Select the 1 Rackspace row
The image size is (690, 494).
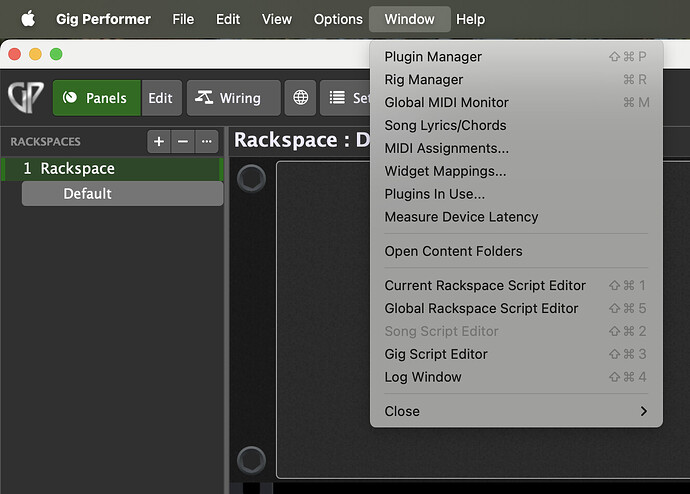point(112,168)
